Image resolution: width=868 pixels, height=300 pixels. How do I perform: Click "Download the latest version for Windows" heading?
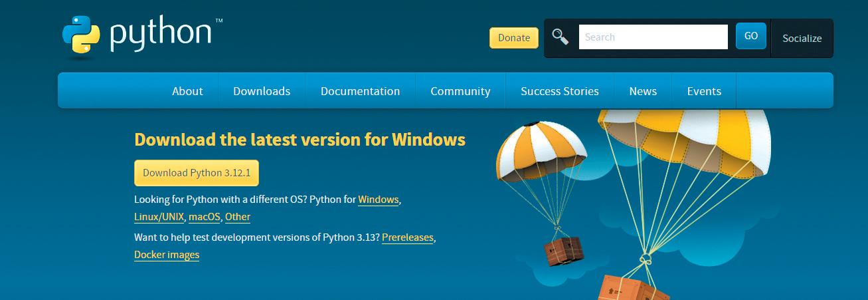tap(300, 140)
